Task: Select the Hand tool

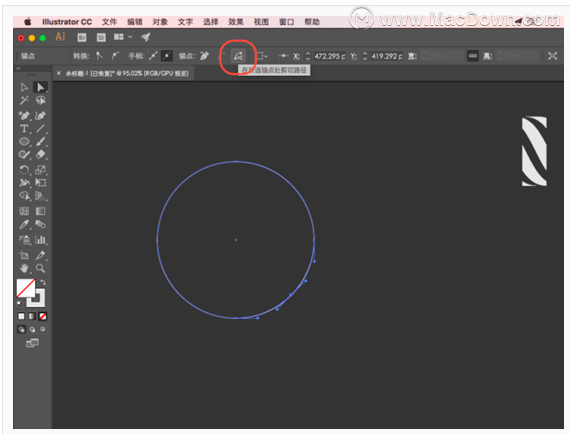Action: coord(24,269)
